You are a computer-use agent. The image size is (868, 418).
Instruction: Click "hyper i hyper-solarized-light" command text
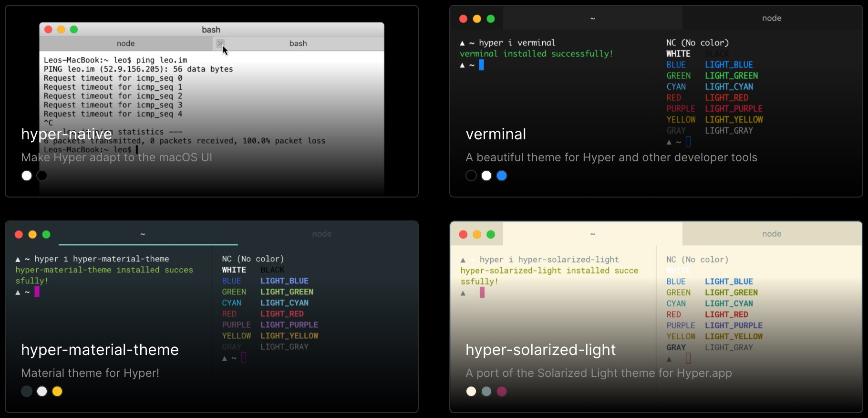click(549, 260)
